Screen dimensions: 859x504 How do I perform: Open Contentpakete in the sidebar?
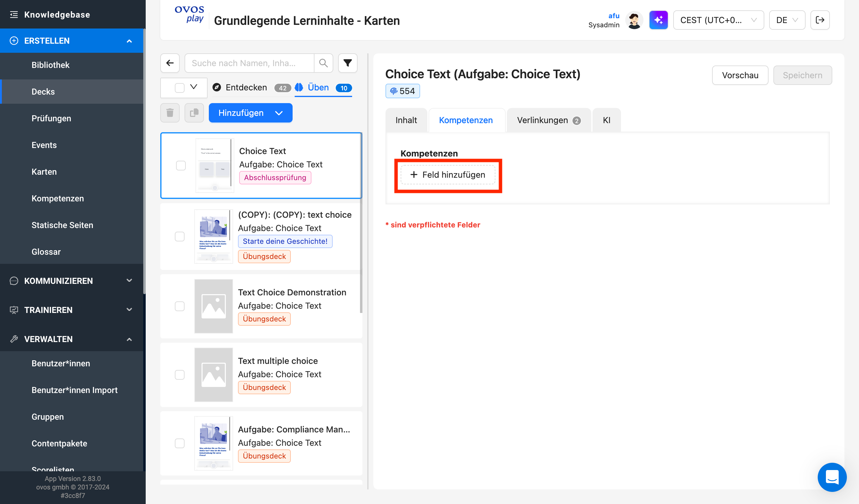72,443
